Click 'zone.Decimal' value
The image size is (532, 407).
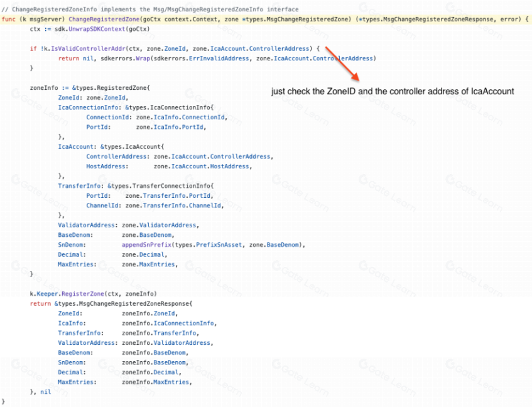pos(143,255)
